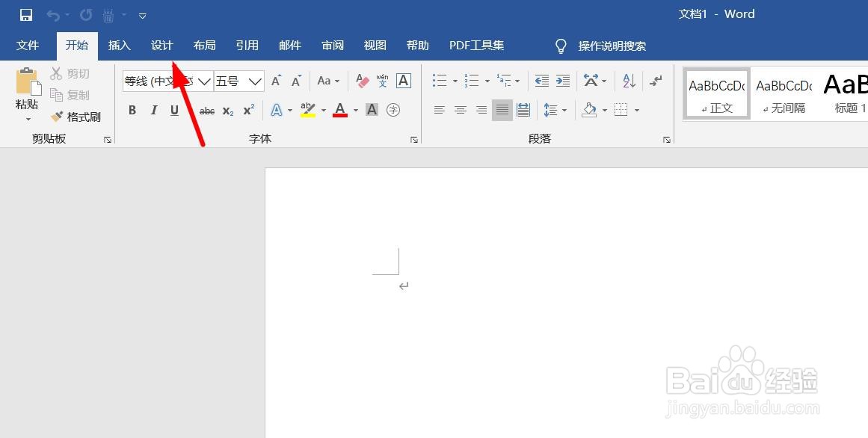Image resolution: width=868 pixels, height=438 pixels.
Task: Enable center paragraph alignment
Action: (460, 110)
